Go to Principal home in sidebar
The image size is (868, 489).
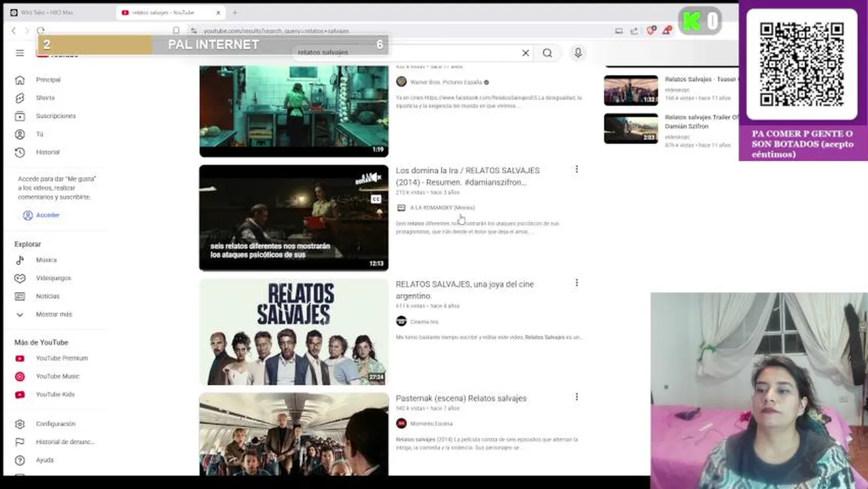(48, 79)
